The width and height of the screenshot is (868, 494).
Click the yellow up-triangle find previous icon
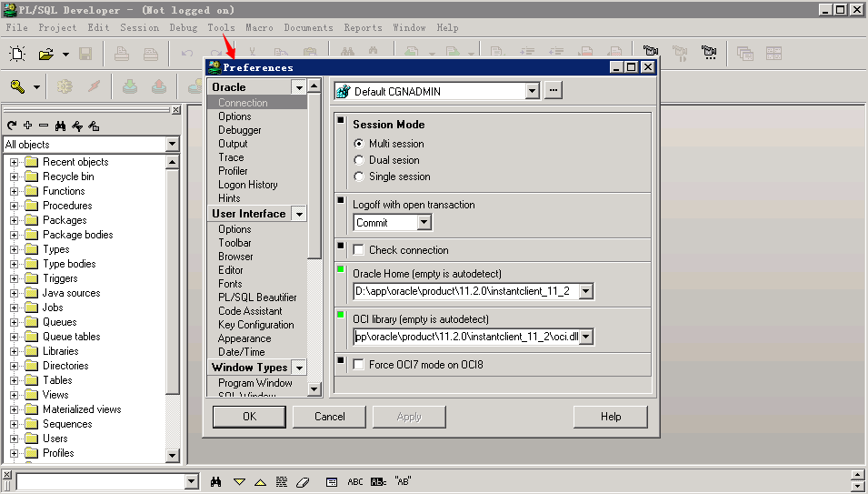pyautogui.click(x=260, y=482)
